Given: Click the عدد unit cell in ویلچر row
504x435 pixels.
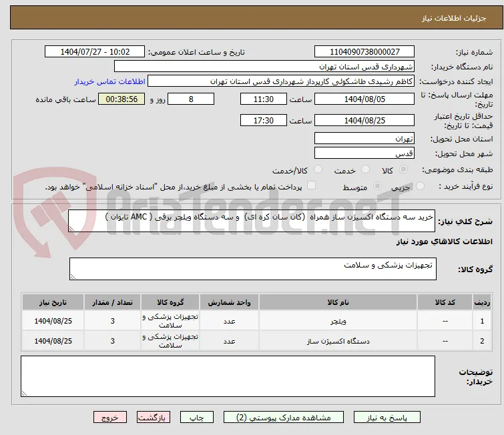Looking at the screenshot, I should click(x=229, y=321).
